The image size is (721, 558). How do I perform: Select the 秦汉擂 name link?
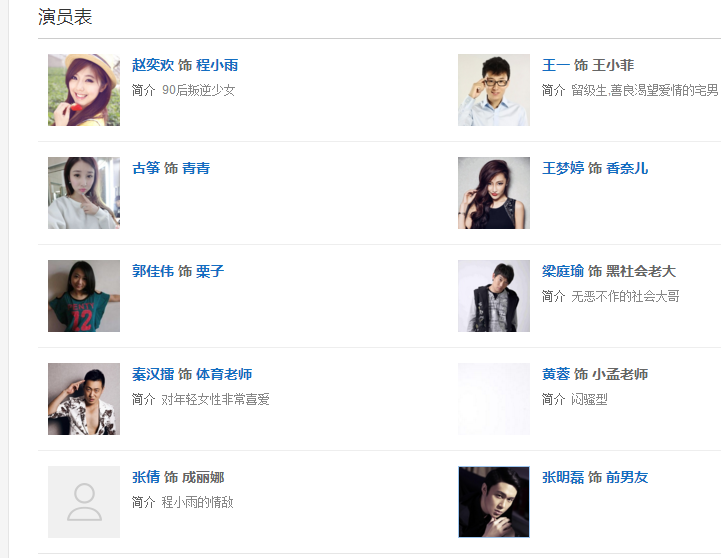[153, 374]
